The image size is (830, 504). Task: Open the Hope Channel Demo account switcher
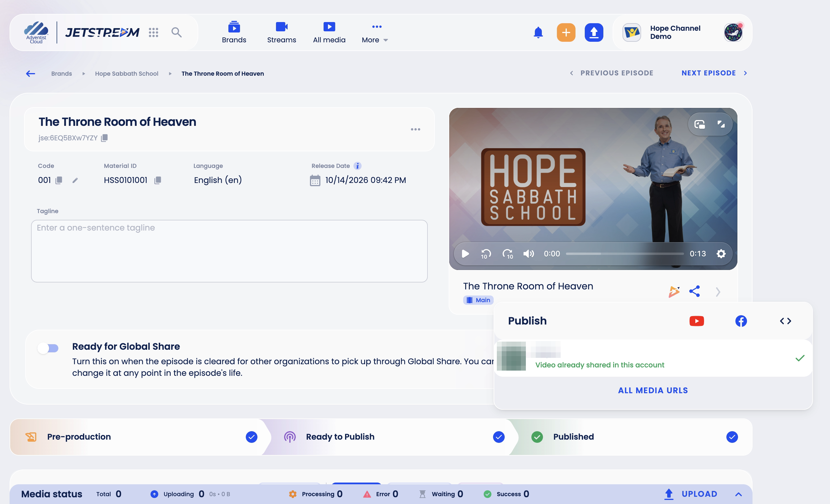662,32
